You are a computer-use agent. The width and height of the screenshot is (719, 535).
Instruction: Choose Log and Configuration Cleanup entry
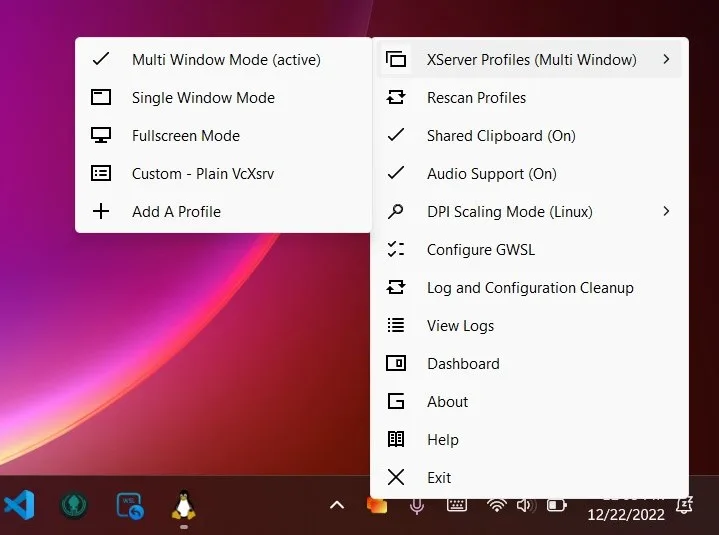[x=530, y=287]
